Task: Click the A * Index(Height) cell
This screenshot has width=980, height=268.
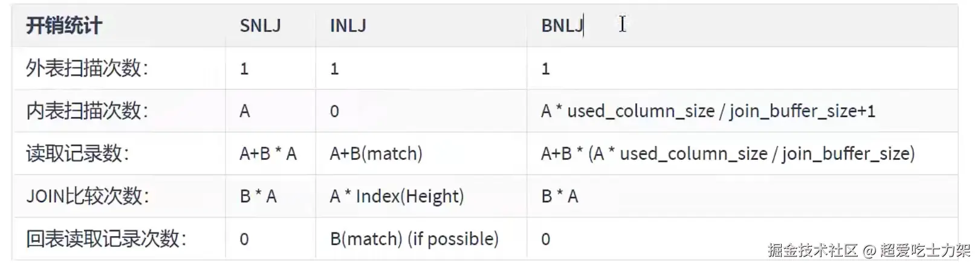Action: coord(397,196)
